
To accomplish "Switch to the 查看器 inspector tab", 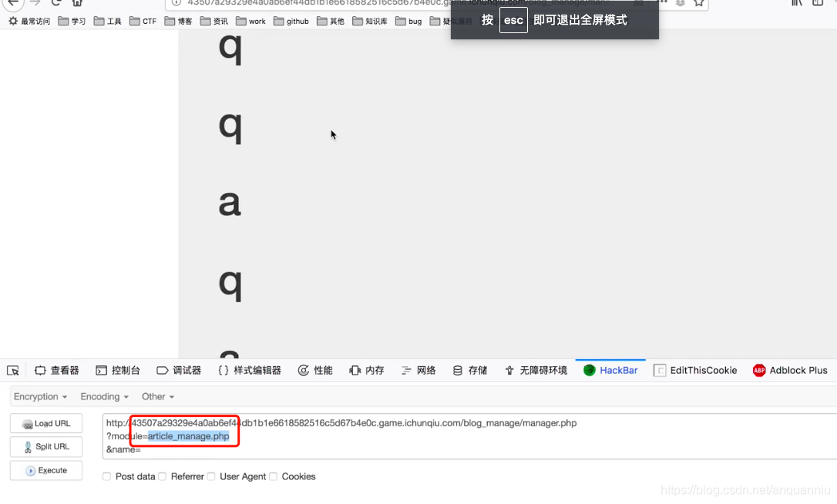I will [56, 371].
